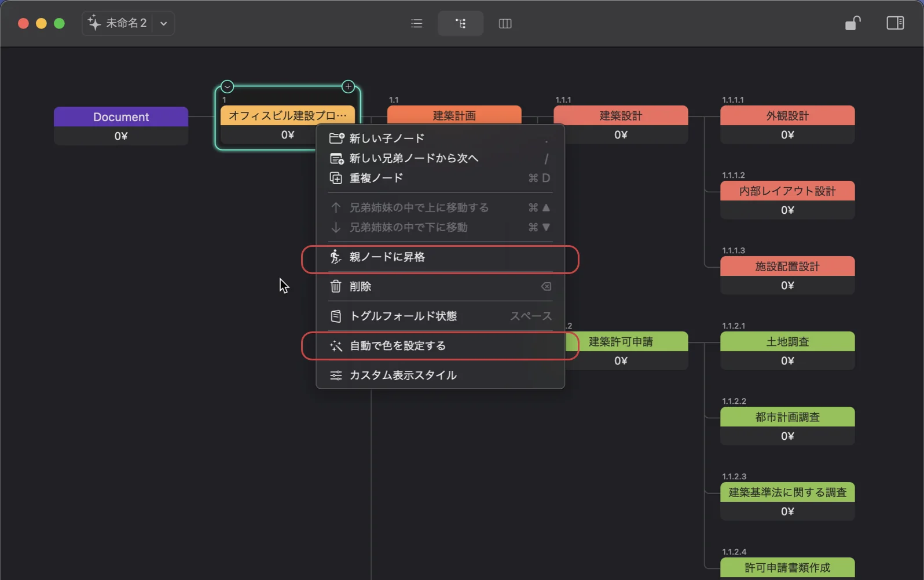Click 自動で色を設定する magic wand icon
Screen dimensions: 924x580
pyautogui.click(x=336, y=346)
